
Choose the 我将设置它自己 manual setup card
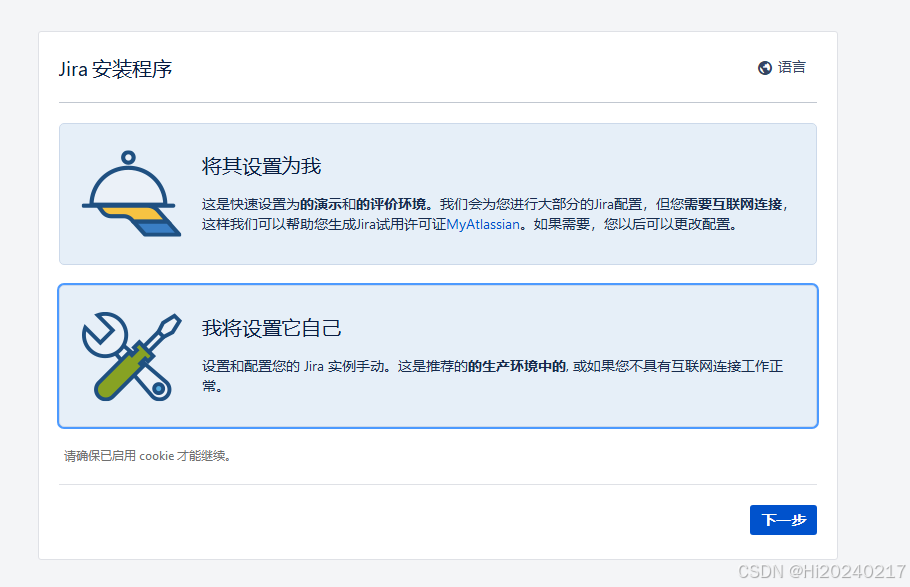pyautogui.click(x=438, y=356)
